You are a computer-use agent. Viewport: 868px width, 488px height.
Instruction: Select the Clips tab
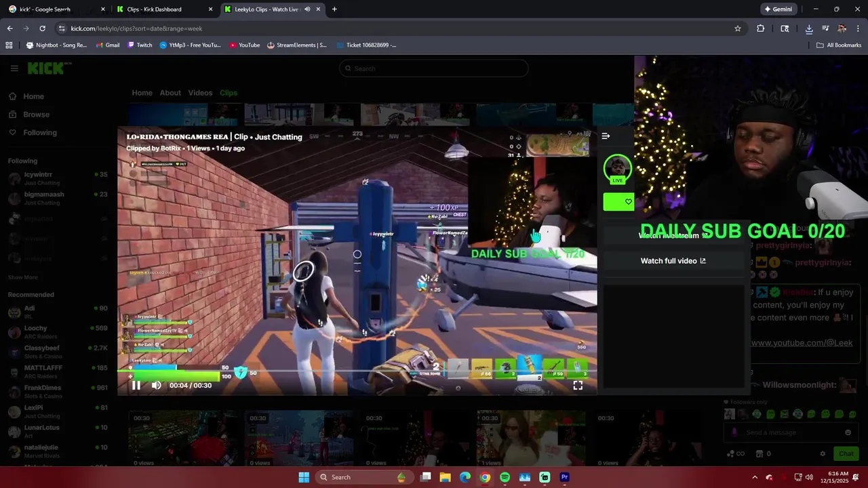229,93
